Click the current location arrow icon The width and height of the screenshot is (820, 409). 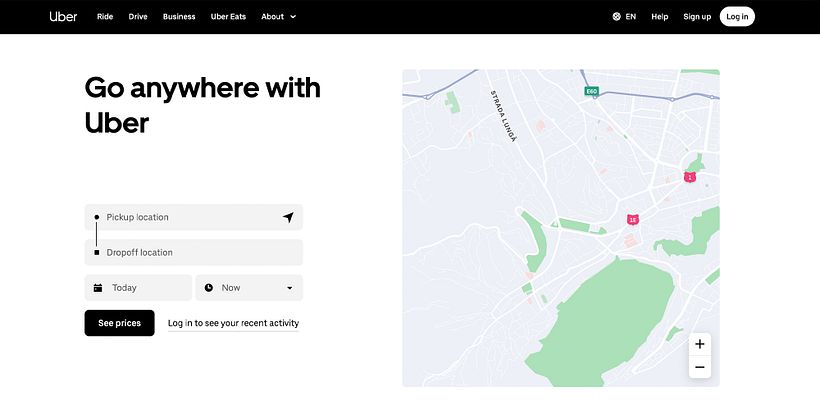click(288, 217)
